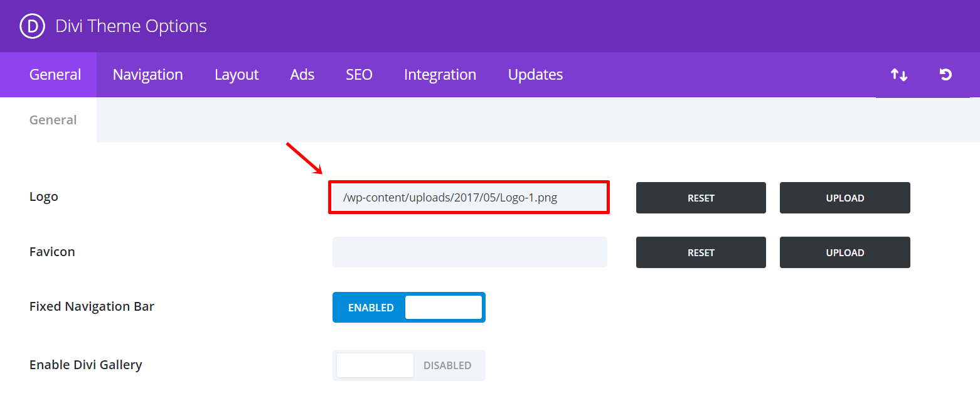The image size is (980, 393).
Task: Select the SEO tab
Action: (359, 75)
